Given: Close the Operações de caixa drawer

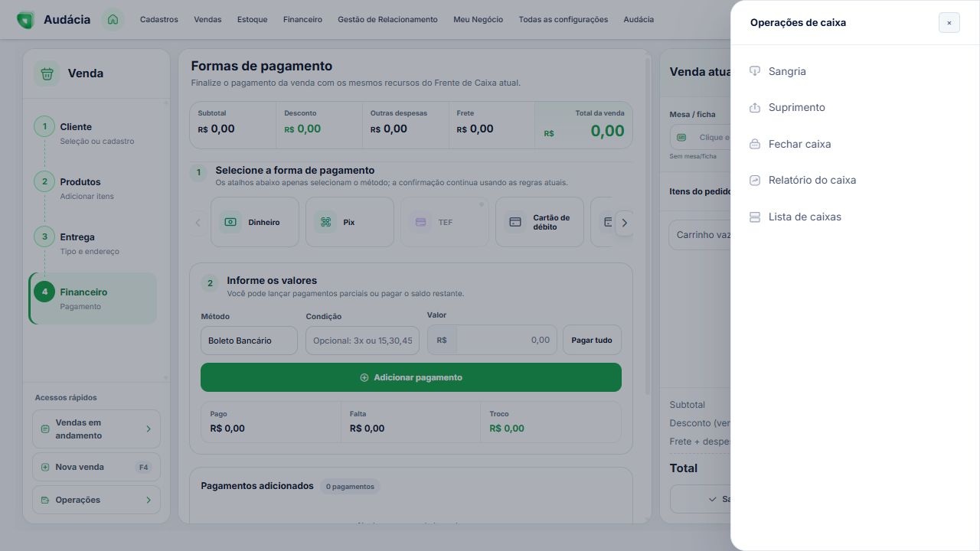Looking at the screenshot, I should pos(949,22).
